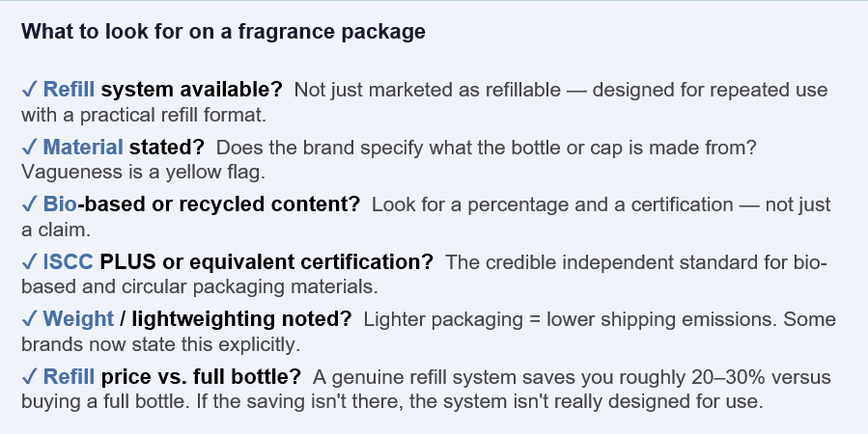Open the blue 'Material' link

click(83, 148)
